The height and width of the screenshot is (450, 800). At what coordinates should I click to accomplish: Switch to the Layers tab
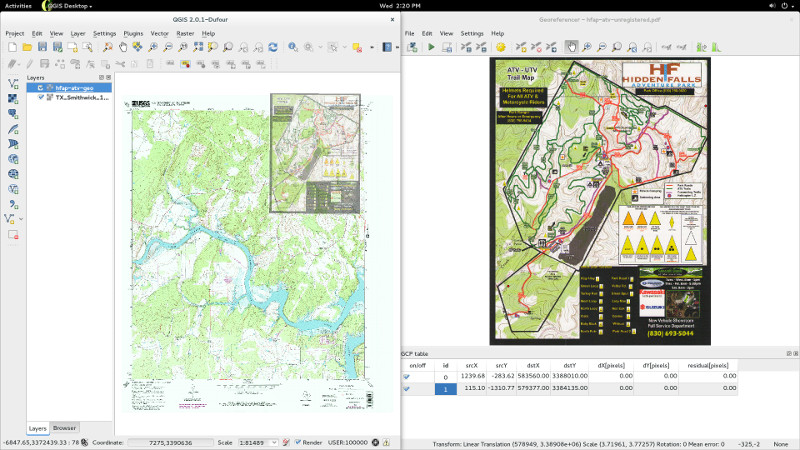tap(37, 429)
